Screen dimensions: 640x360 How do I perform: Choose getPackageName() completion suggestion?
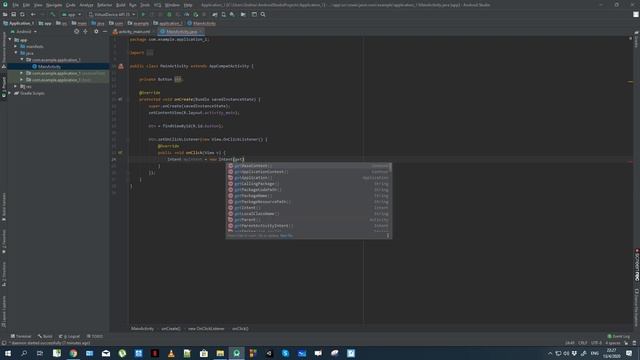[309, 196]
